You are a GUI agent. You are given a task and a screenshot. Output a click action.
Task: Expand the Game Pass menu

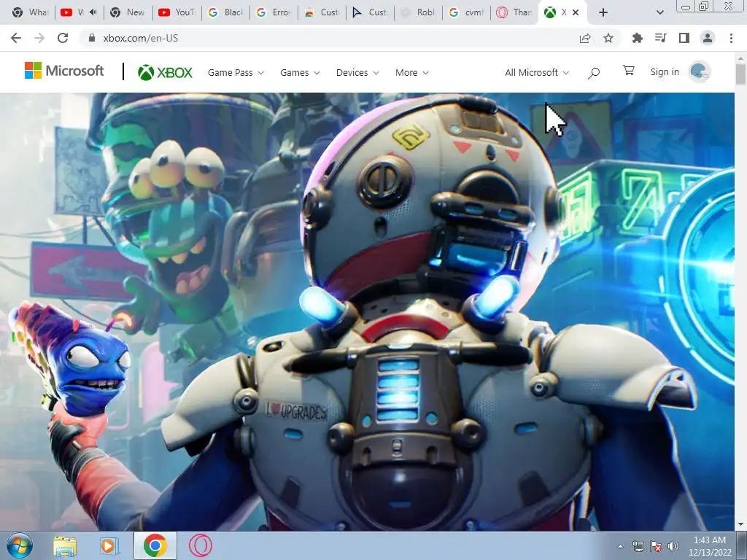tap(236, 72)
